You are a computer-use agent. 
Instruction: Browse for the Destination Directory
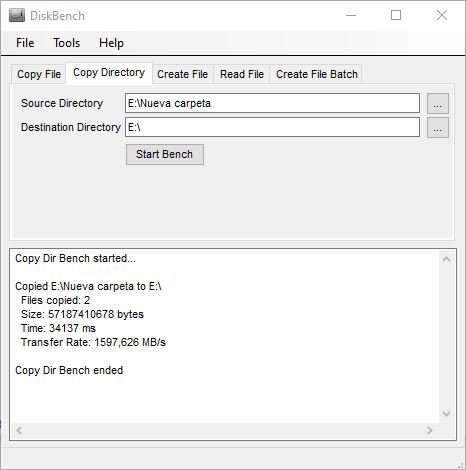point(438,127)
